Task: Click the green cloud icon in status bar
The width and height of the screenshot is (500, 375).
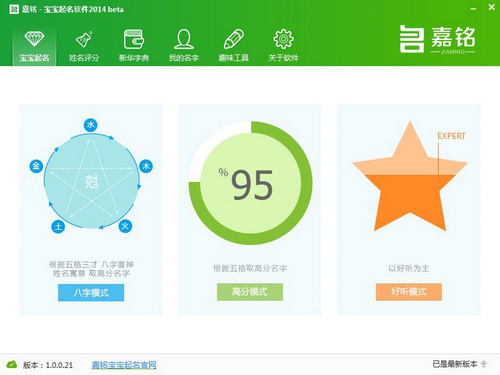Action: point(12,364)
